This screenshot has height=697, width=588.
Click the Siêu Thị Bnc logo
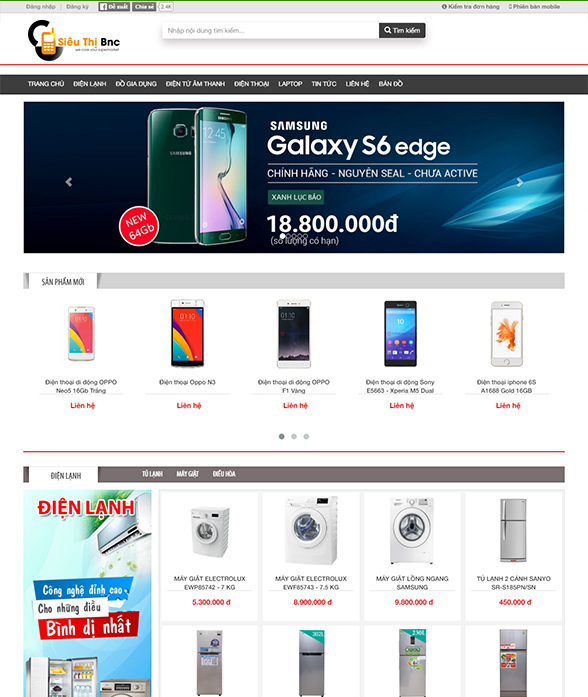pyautogui.click(x=74, y=40)
